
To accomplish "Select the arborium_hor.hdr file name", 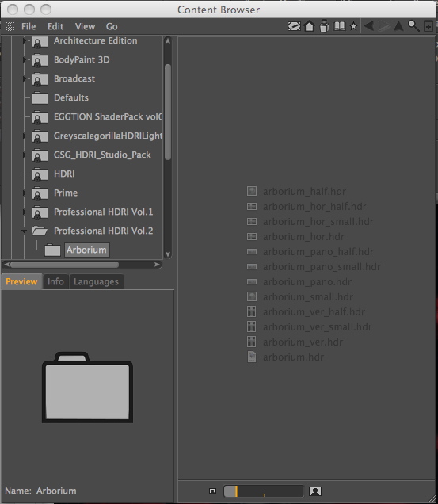I will coord(303,237).
